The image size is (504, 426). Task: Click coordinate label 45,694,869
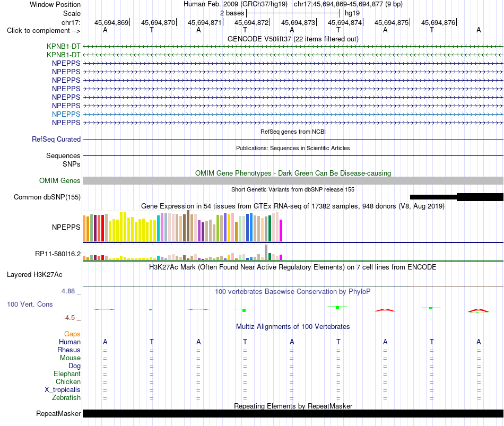coord(111,22)
